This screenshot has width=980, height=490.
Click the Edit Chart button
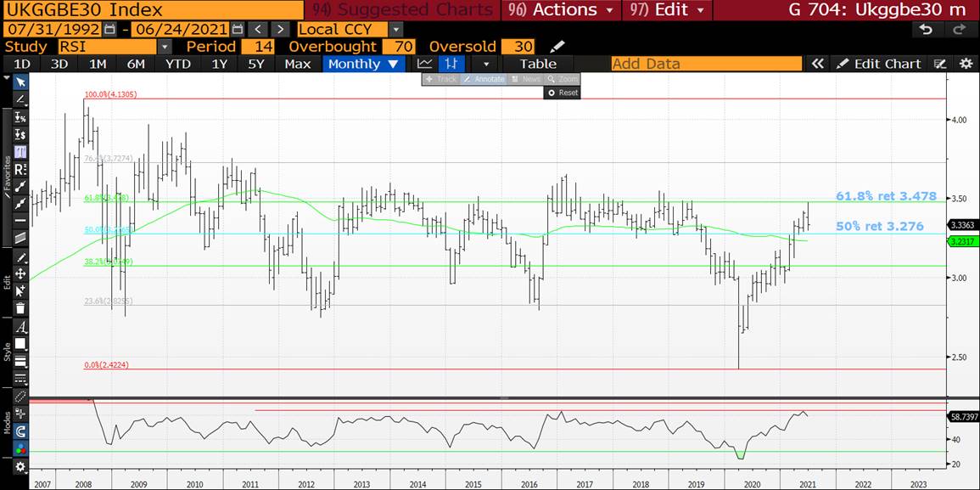[x=879, y=64]
